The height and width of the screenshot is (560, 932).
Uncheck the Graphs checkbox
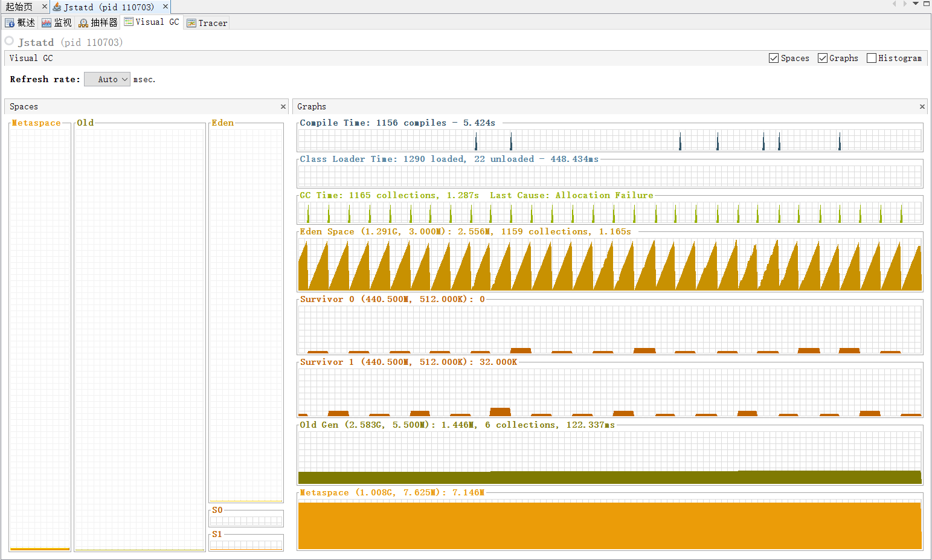pos(822,58)
